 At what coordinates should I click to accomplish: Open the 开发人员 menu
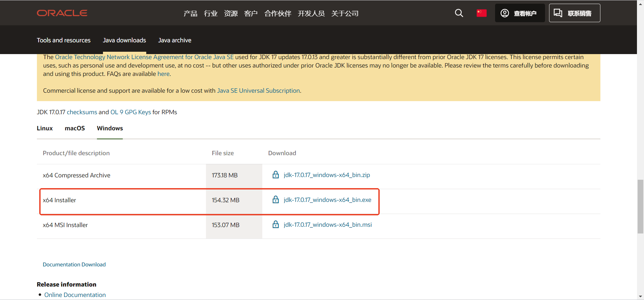pos(311,13)
